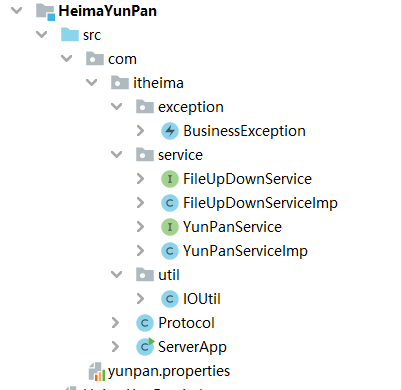Collapse the exception package chevron
This screenshot has width=402, height=390.
pos(116,107)
